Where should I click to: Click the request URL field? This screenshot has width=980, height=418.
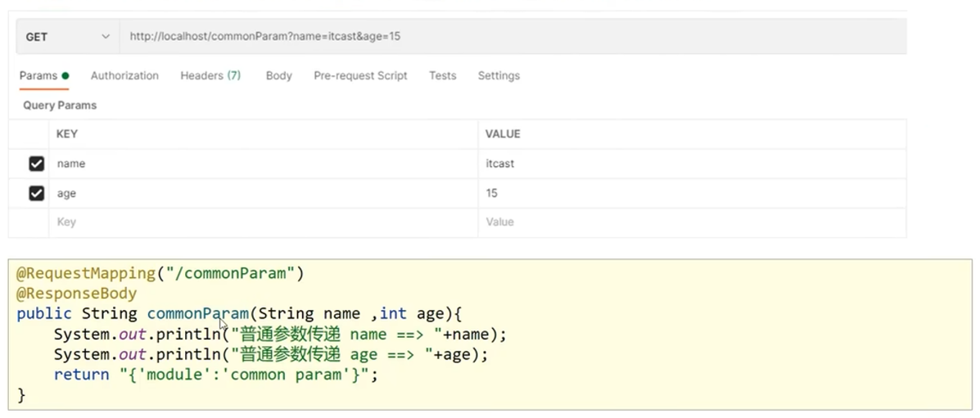click(x=513, y=37)
